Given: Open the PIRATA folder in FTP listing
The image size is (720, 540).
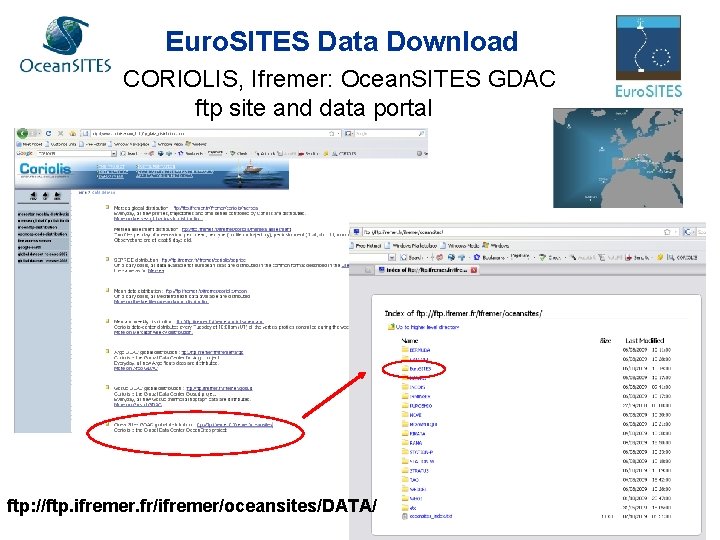Looking at the screenshot, I should click(x=417, y=433).
